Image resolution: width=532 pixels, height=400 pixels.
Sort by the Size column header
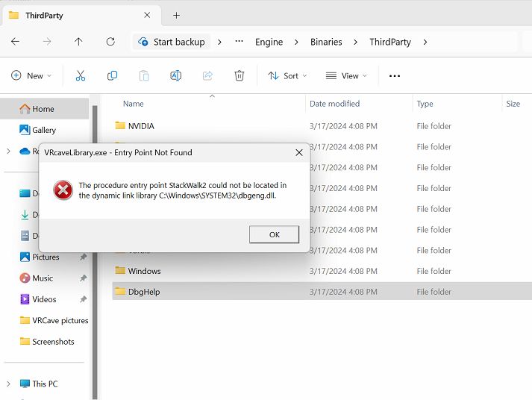(513, 104)
